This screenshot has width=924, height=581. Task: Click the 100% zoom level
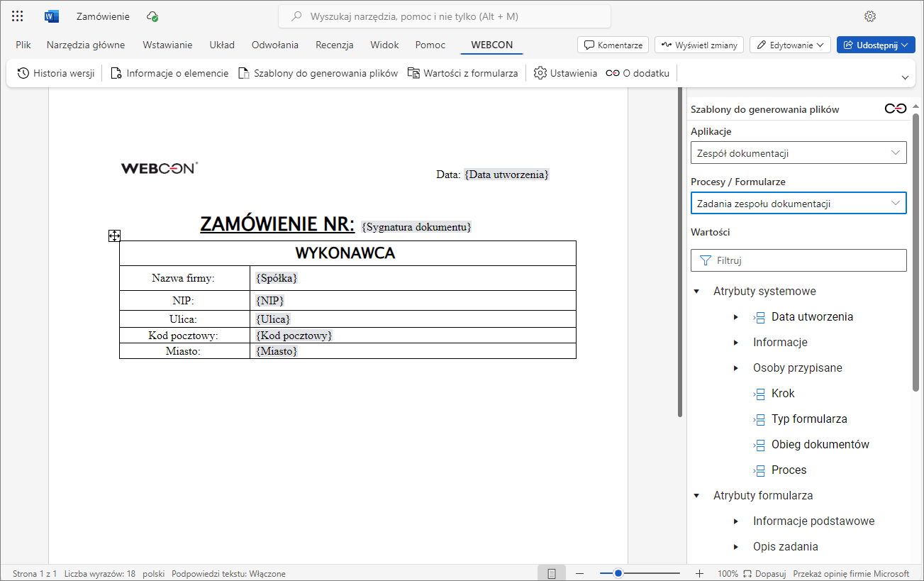tap(728, 573)
